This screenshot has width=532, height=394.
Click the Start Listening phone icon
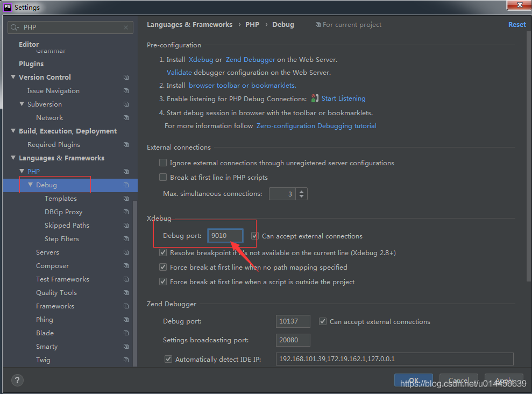315,99
